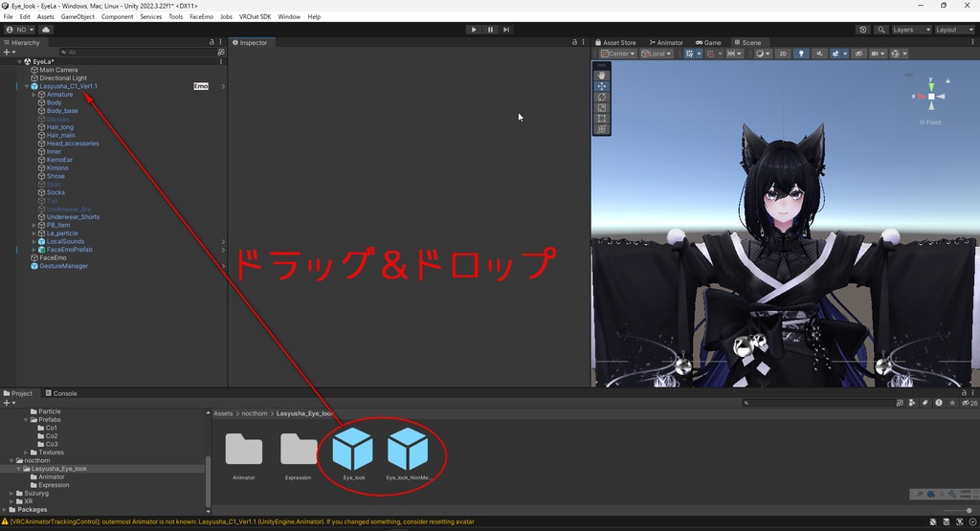Open the Eye_look prefab asset
The height and width of the screenshot is (531, 980).
click(353, 454)
